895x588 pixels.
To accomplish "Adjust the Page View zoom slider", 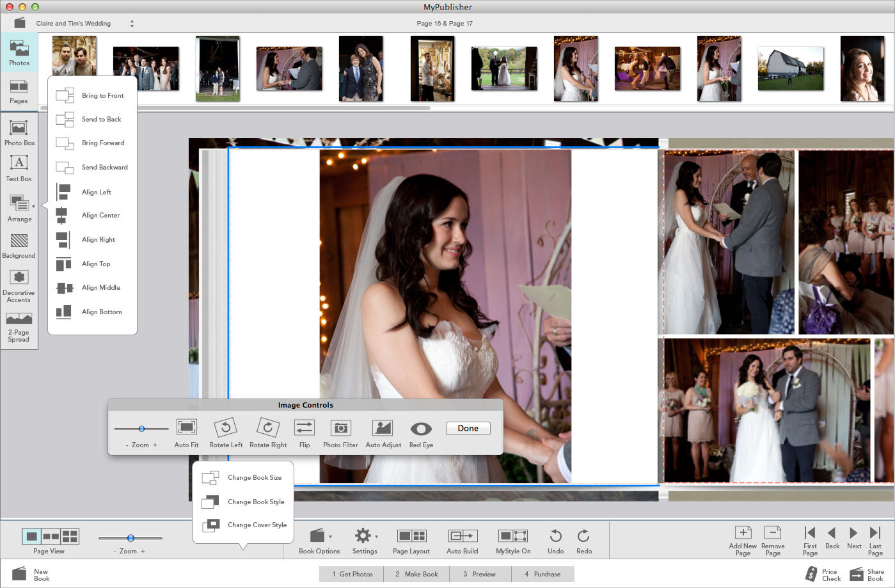I will 131,538.
